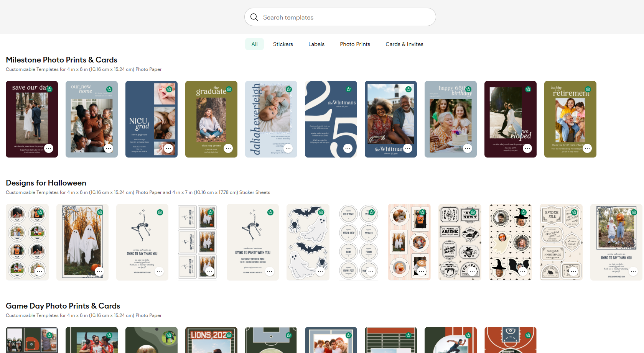
Task: Click Game Day Photo Prints & Cards heading
Action: [x=63, y=306]
